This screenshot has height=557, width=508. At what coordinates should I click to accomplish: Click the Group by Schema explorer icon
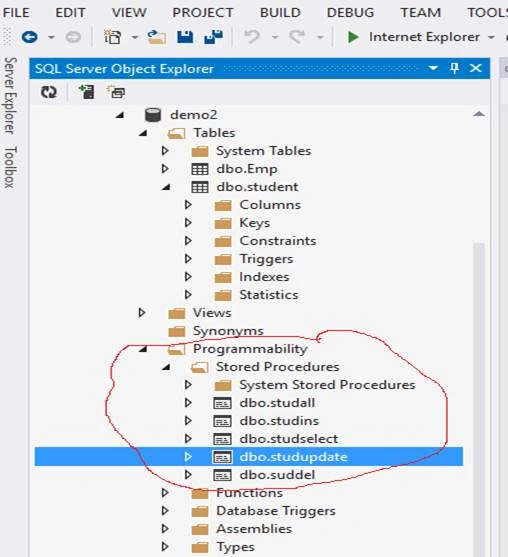[116, 92]
